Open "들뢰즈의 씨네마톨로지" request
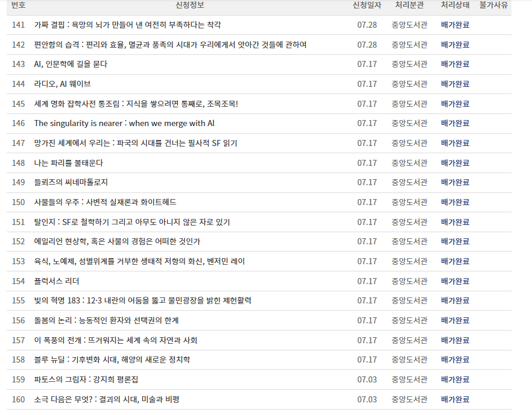Viewport: 532px width, 415px height. (x=72, y=182)
